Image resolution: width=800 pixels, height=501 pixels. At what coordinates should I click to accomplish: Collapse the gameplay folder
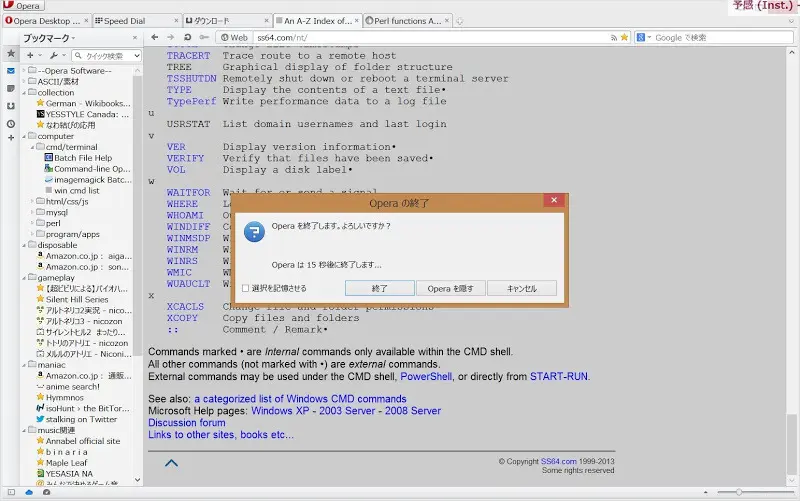[x=24, y=278]
